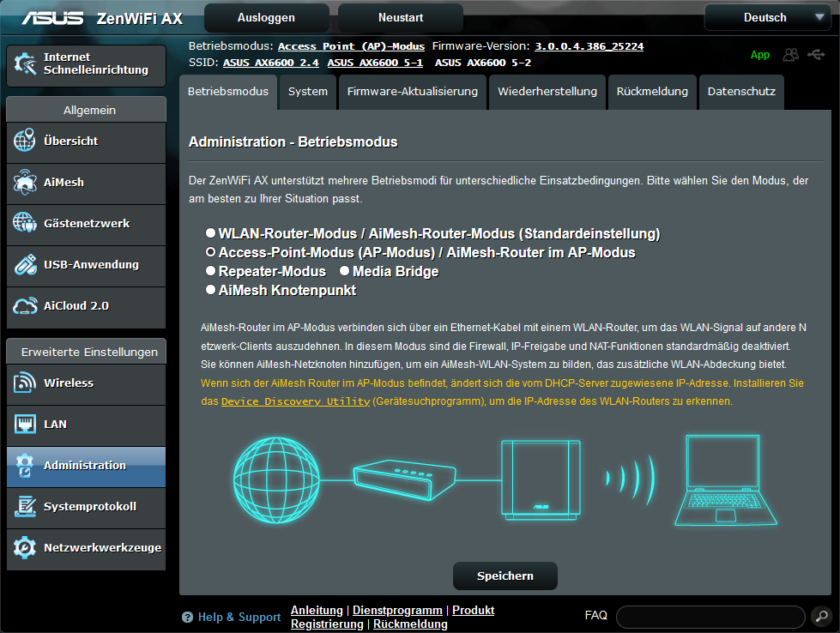The image size is (840, 633).
Task: Open the Anleitung footer link
Action: coord(317,610)
